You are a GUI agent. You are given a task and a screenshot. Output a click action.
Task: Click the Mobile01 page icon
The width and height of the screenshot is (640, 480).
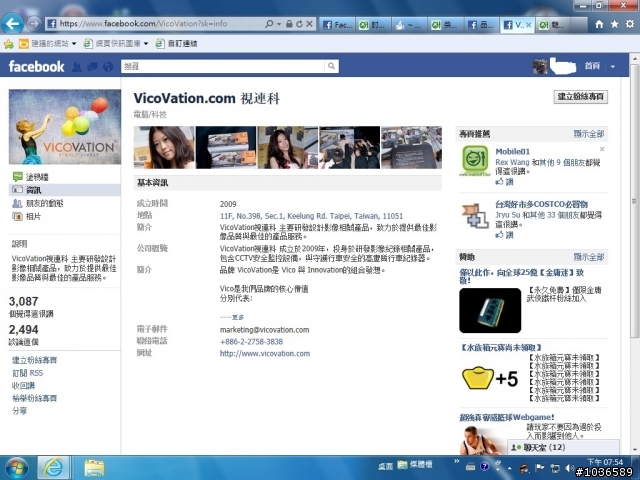tap(475, 160)
